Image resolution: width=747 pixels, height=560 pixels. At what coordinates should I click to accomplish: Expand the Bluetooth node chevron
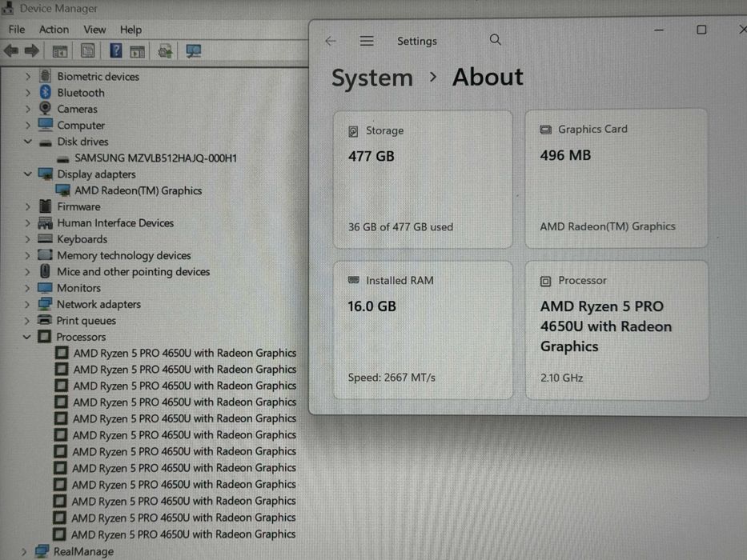pos(27,92)
